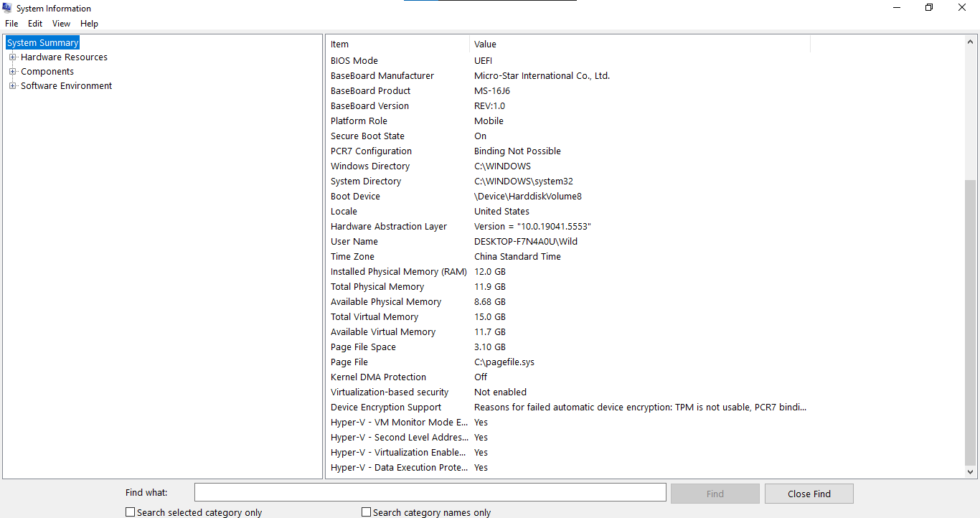Select the BaseBoard Version row

(x=568, y=106)
